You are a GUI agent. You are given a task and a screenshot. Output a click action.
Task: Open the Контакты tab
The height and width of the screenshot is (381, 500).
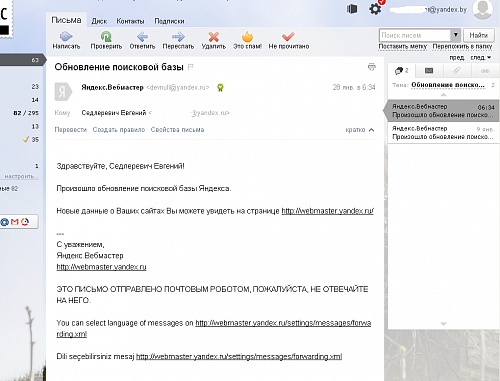tap(130, 21)
